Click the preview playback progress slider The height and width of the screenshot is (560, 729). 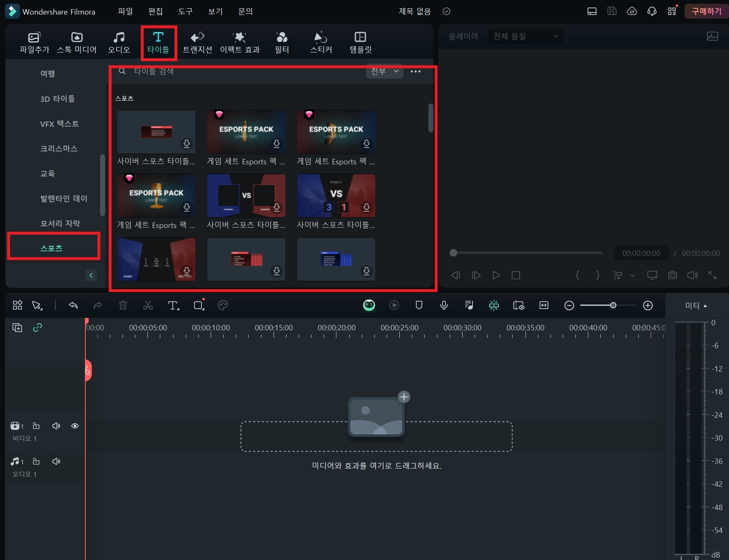tap(527, 253)
